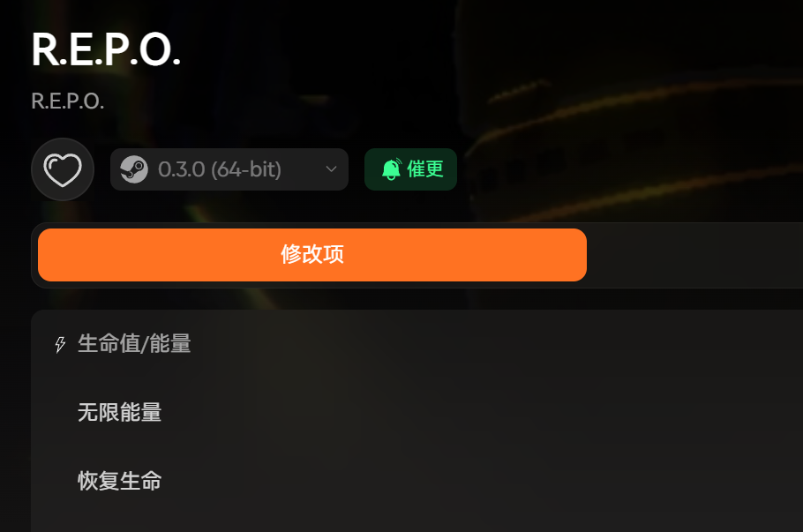Switch to the orange 修改项 tab
Screen dimensions: 803x532
pyautogui.click(x=312, y=255)
